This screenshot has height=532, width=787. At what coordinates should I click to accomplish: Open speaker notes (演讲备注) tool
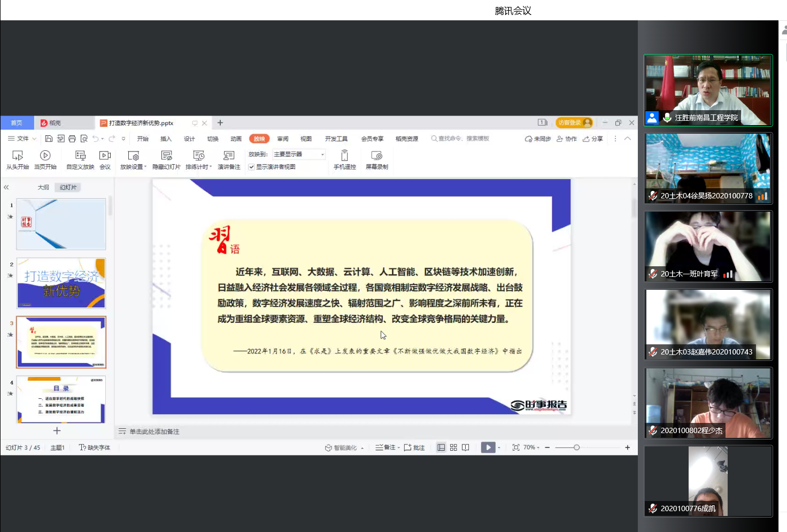229,159
